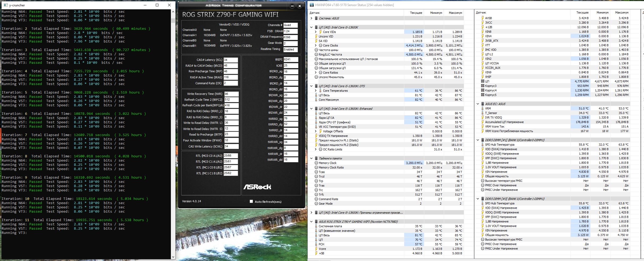Screen dimensions: 644x261
Task: Collapse the Intel Core i5-13600K: Enhanced group
Action: 311,109
